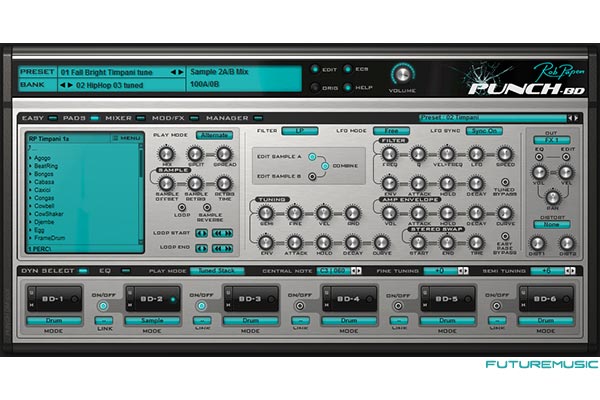
Task: Click the Link button beside BD-1
Action: tap(104, 320)
